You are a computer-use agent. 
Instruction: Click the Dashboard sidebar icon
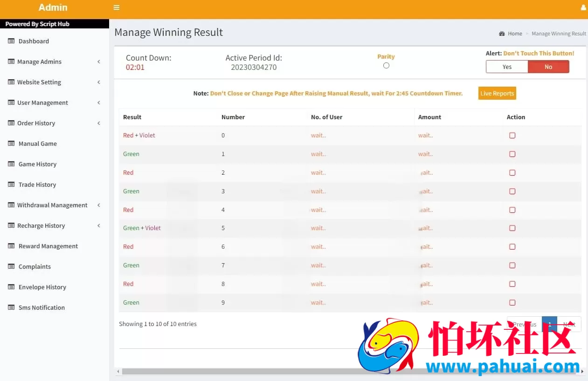tap(11, 41)
